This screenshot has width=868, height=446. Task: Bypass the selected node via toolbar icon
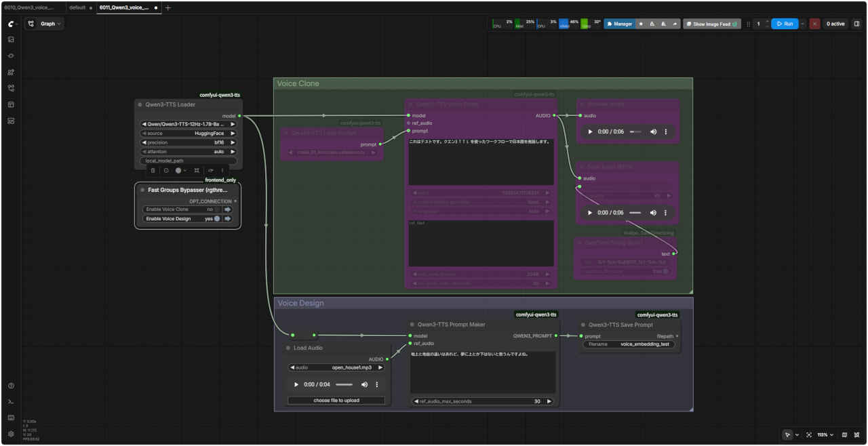click(x=211, y=170)
